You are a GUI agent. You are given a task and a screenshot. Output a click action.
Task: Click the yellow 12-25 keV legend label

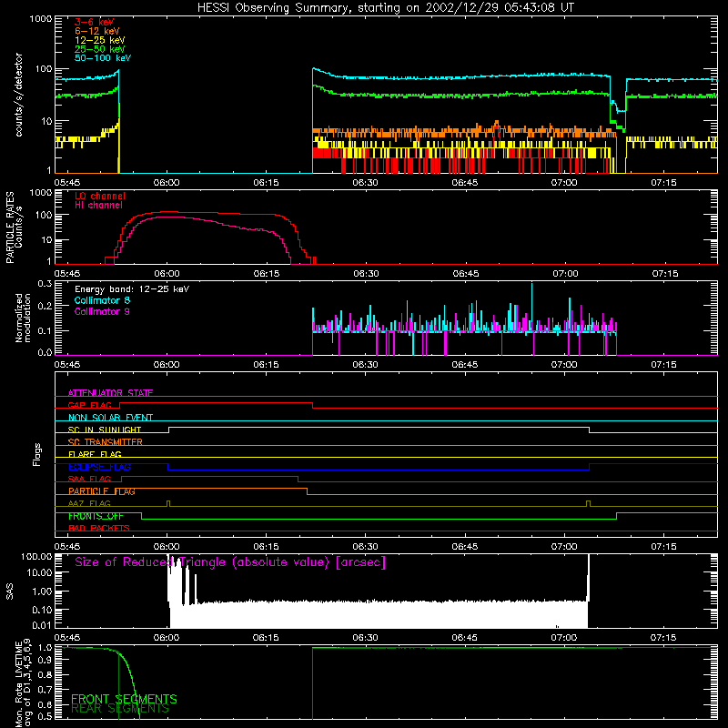tap(100, 40)
